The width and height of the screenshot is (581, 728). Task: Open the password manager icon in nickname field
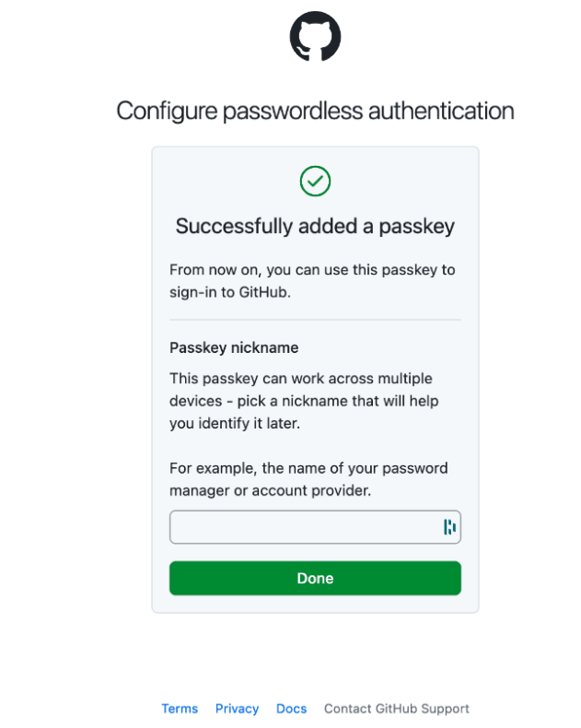449,527
